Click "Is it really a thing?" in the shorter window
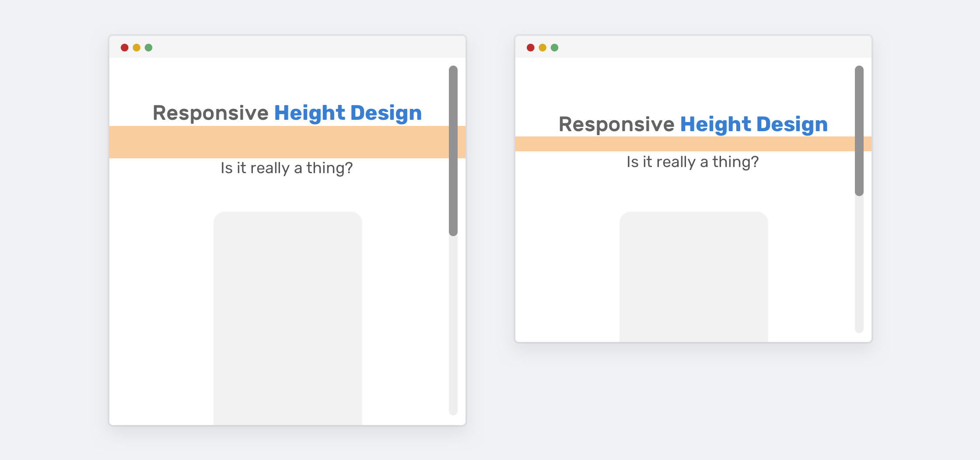 (x=693, y=162)
